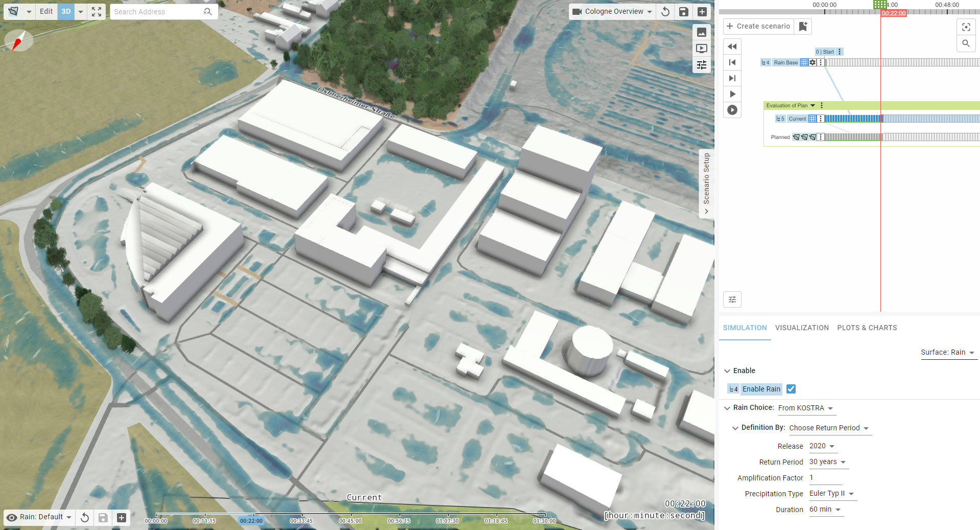
Task: Open the image layer panel icon
Action: coord(702,32)
